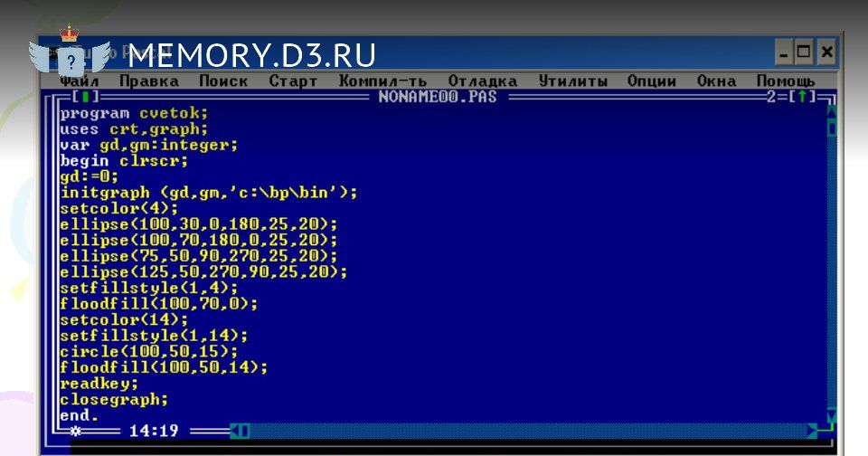Screen dimensions: 868x456
Task: Open the Правка menu
Action: (x=148, y=81)
